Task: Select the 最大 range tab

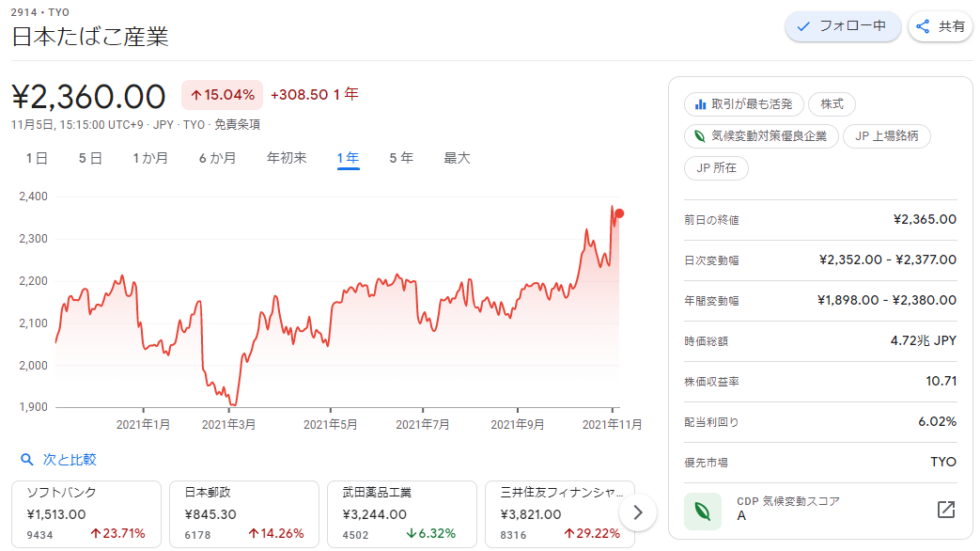Action: (457, 158)
